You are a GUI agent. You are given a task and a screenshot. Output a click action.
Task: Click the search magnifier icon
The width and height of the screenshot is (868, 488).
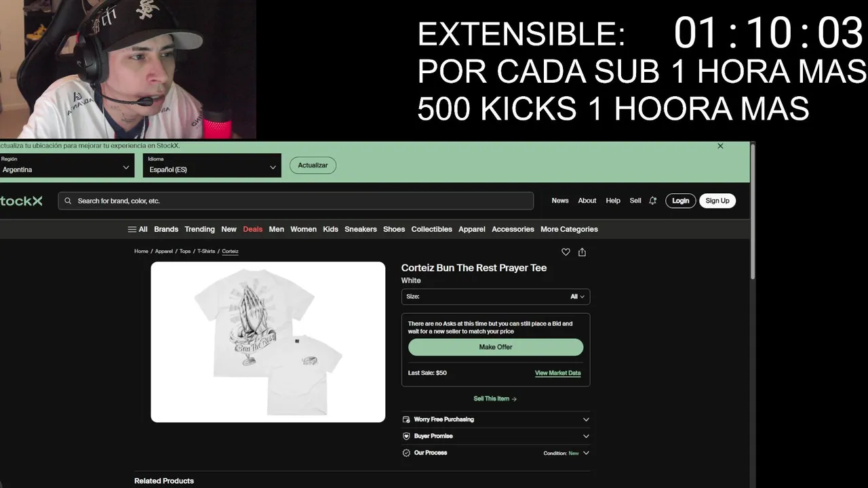[x=68, y=201]
